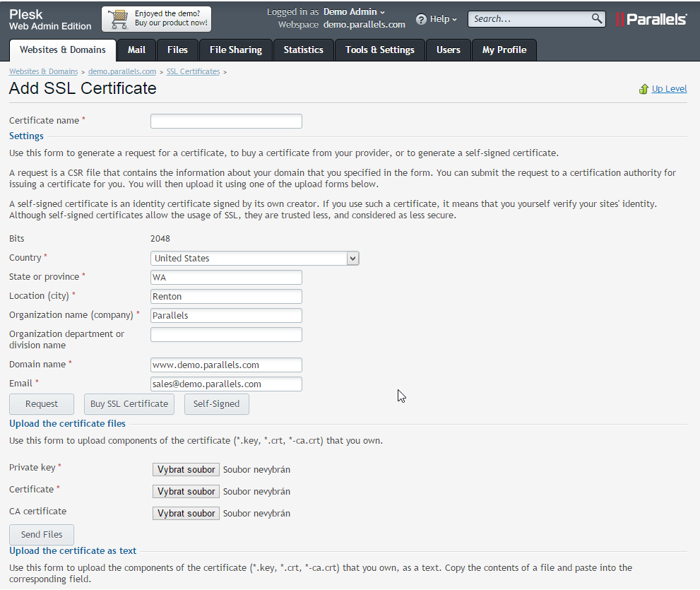Viewport: 700px width, 590px height.
Task: Click the Send Files button
Action: pyautogui.click(x=42, y=535)
